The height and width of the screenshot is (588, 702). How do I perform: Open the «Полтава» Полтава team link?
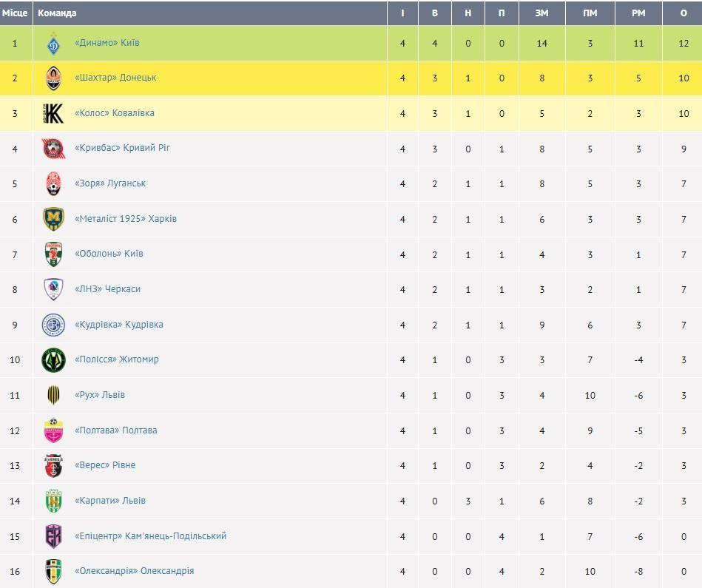(x=115, y=430)
